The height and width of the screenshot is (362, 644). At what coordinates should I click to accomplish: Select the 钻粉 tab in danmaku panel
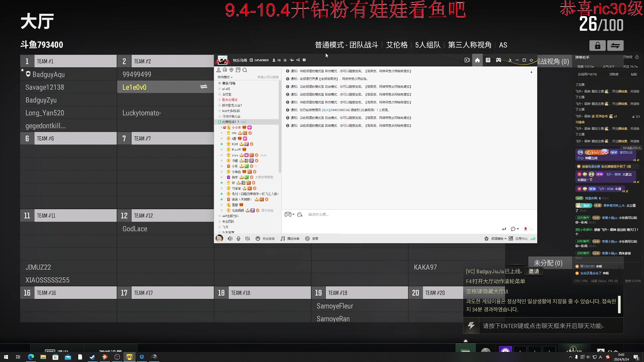coord(634,74)
